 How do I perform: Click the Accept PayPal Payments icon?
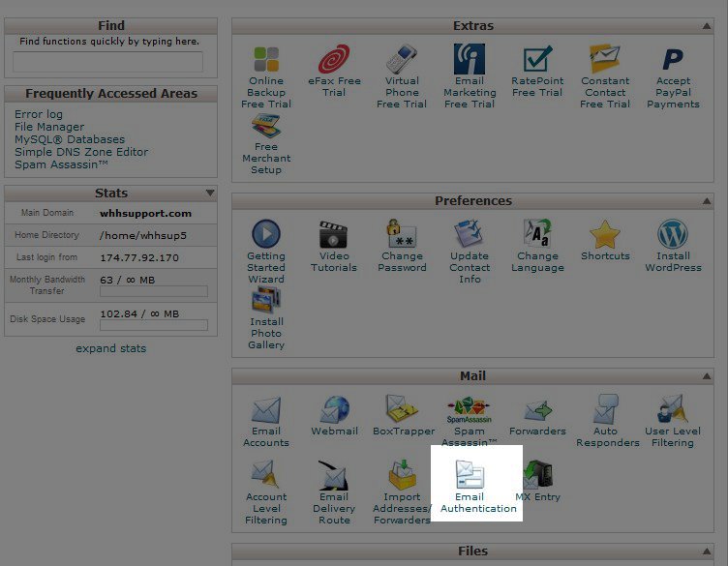point(673,76)
